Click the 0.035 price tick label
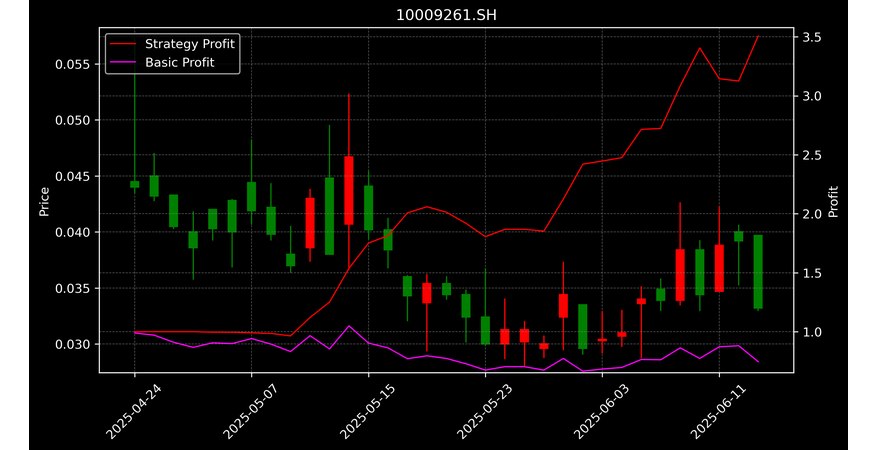 click(x=72, y=288)
